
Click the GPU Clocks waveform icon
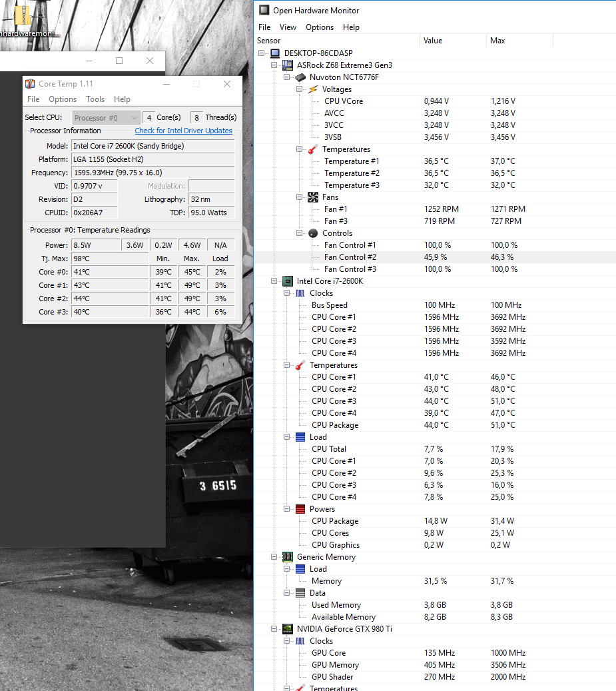pos(300,641)
